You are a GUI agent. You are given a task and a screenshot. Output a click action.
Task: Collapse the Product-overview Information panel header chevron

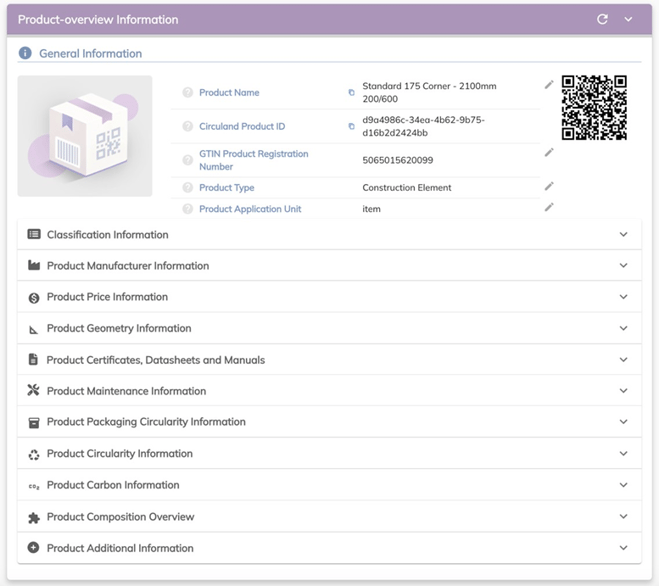coord(628,19)
